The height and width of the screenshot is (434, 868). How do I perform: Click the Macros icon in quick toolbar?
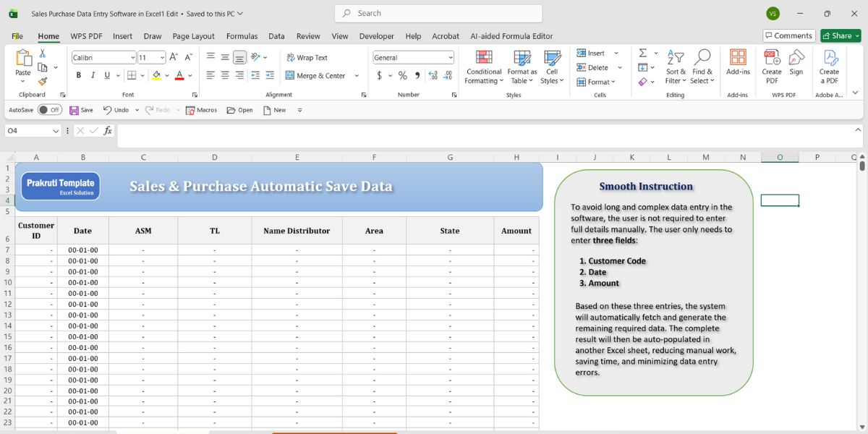pos(201,110)
